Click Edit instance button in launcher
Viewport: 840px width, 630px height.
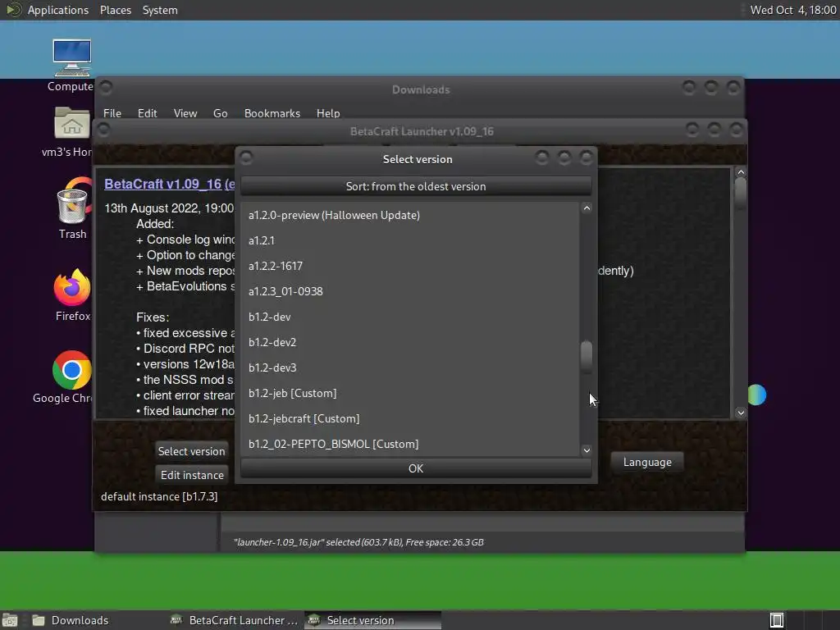tap(192, 475)
